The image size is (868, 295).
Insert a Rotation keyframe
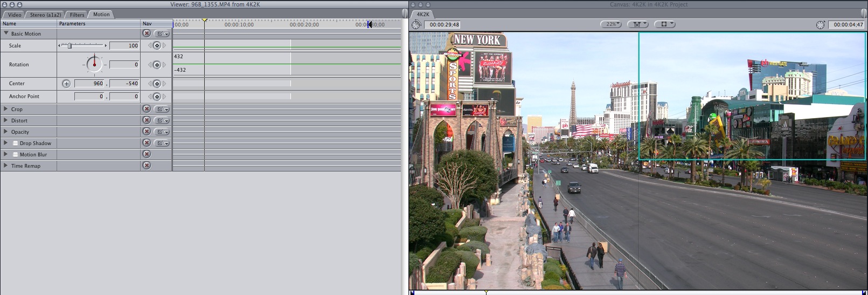[157, 65]
